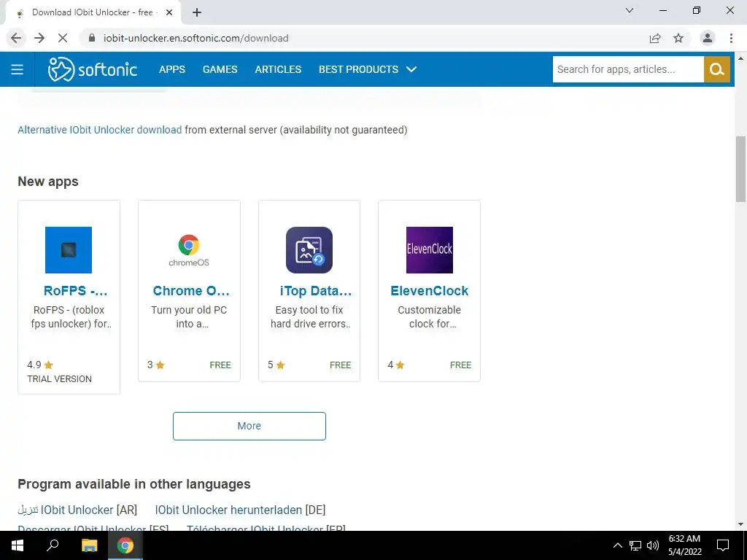
Task: Open the Windows Start menu
Action: pyautogui.click(x=18, y=545)
